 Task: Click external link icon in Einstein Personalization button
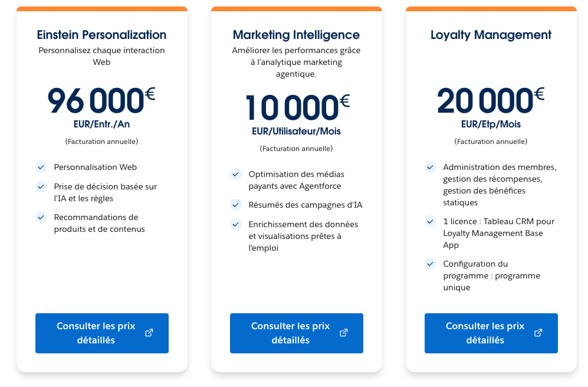149,333
